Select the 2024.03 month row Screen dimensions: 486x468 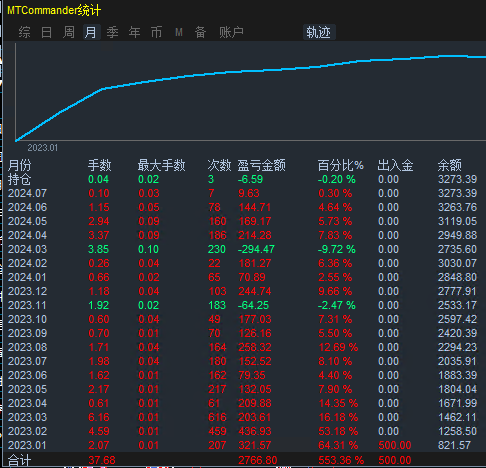(x=243, y=249)
